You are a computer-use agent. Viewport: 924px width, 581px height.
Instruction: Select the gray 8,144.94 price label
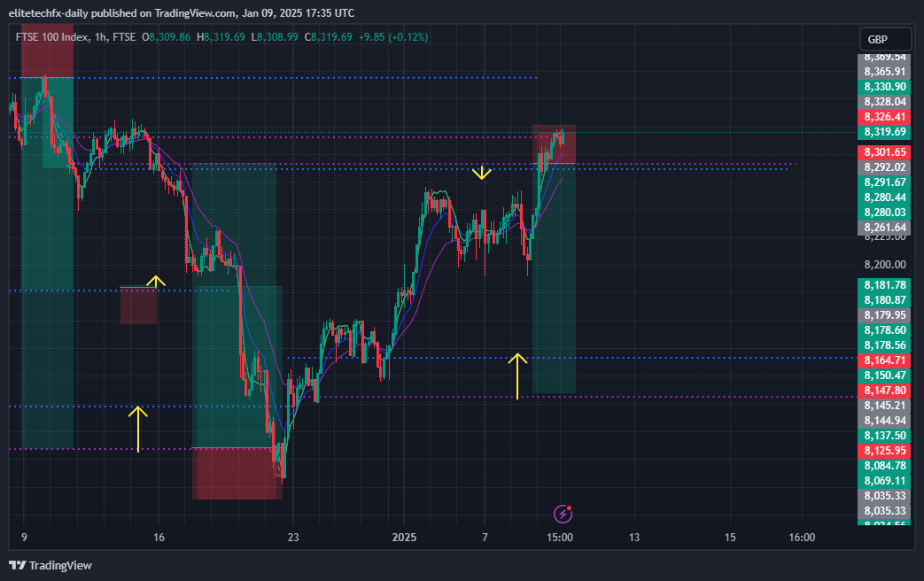(884, 420)
